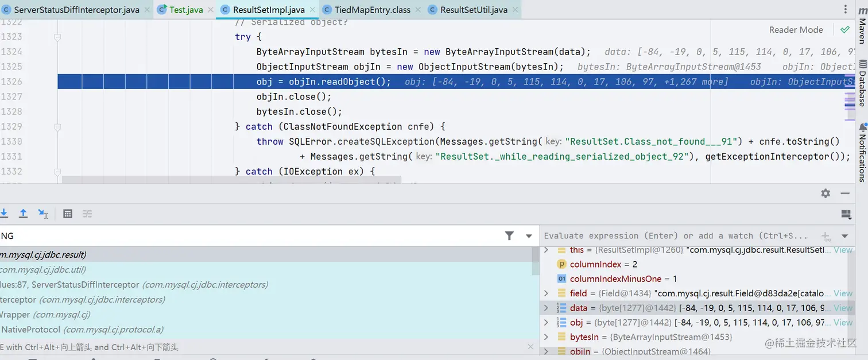
Task: Select the com.mysql.cj.jdbc.util stack frame
Action: point(266,269)
